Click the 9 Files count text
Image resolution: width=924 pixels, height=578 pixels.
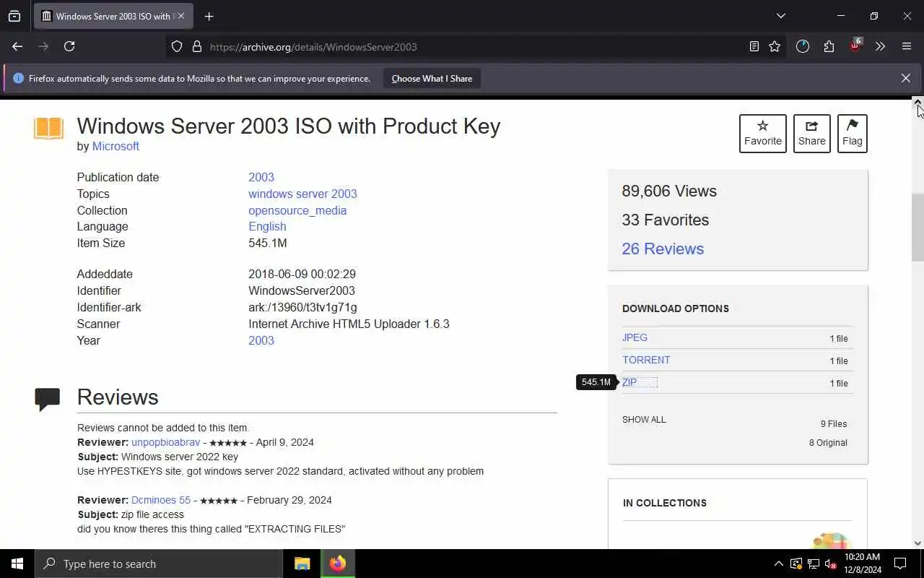tap(834, 424)
